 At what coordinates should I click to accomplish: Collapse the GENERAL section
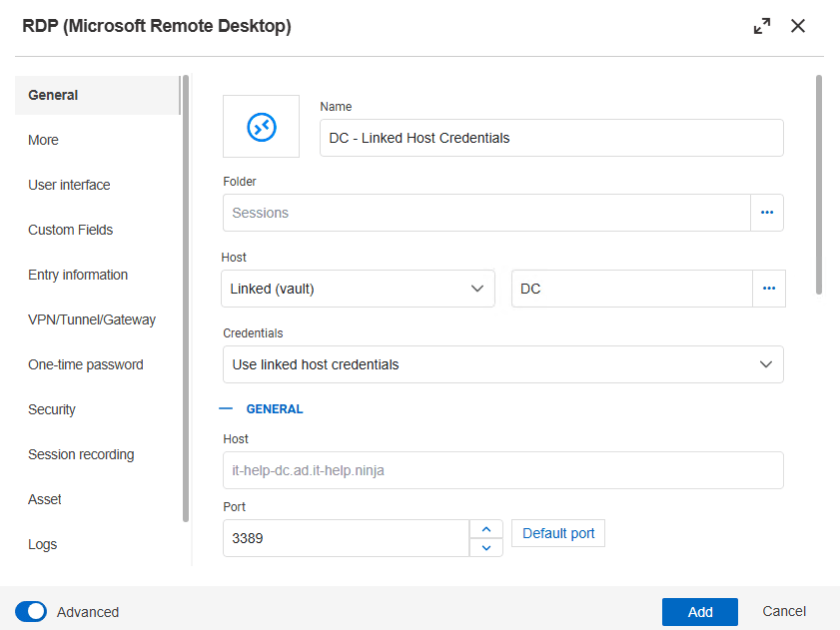pyautogui.click(x=227, y=408)
